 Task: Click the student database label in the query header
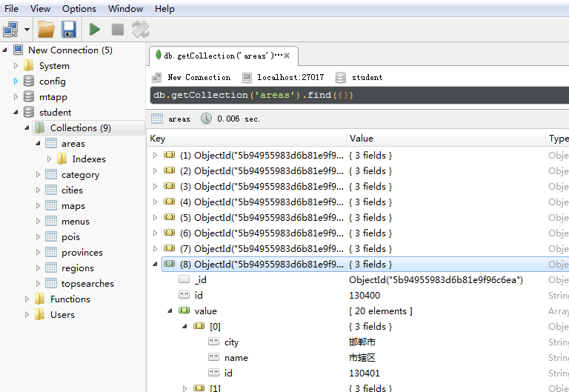367,77
